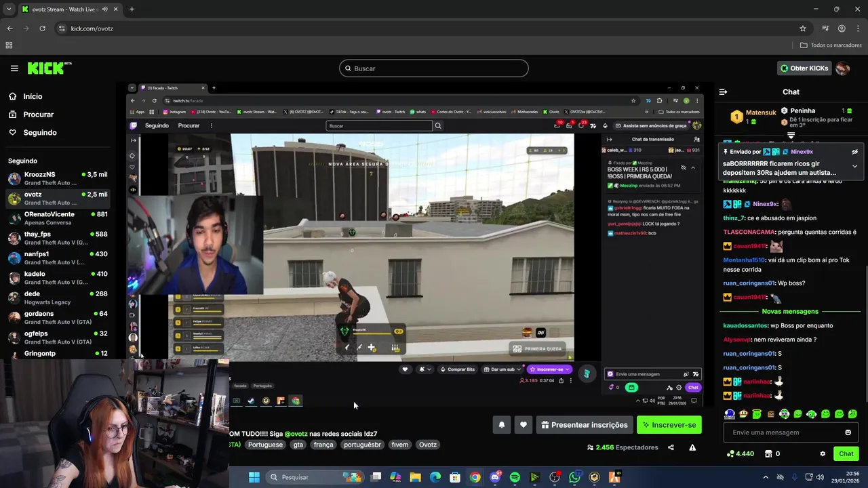Show hidden system tray icons

tap(766, 477)
